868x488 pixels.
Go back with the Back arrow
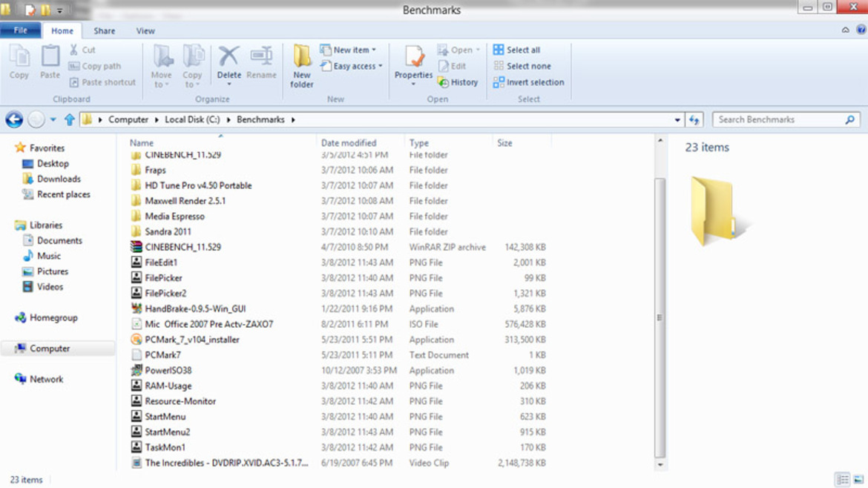(14, 119)
